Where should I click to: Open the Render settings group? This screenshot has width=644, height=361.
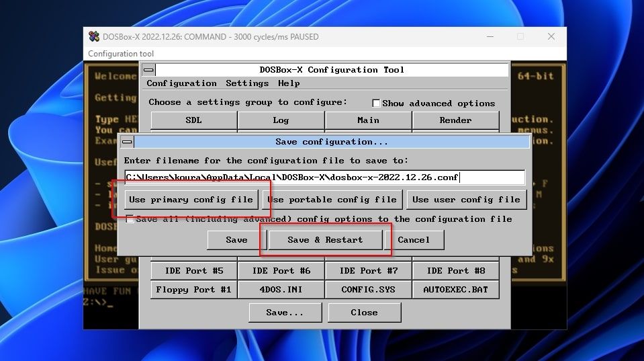pyautogui.click(x=455, y=120)
